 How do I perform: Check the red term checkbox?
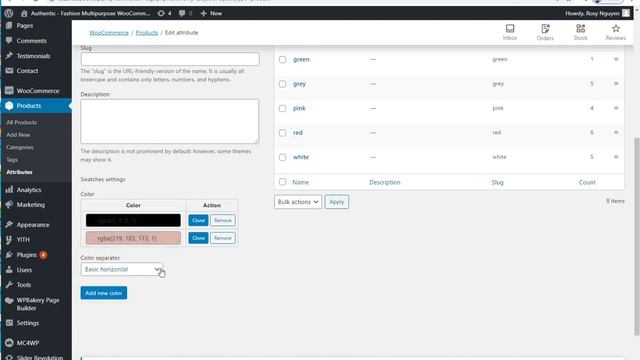click(282, 133)
